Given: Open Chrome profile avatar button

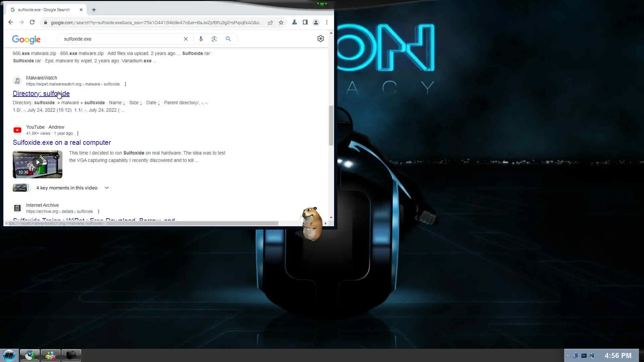Looking at the screenshot, I should point(316,22).
